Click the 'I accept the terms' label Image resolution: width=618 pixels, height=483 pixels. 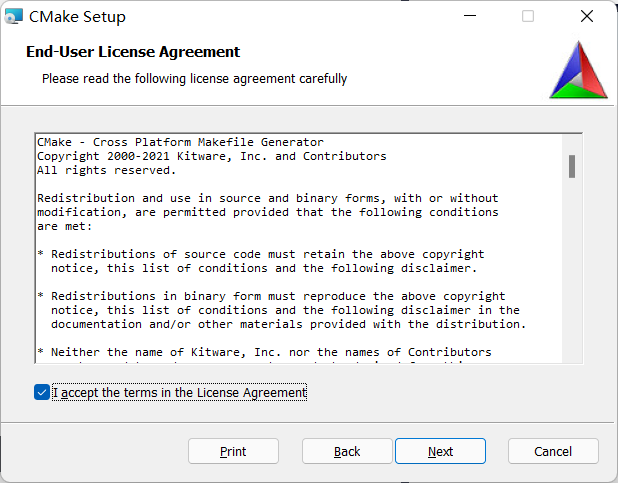pos(180,393)
